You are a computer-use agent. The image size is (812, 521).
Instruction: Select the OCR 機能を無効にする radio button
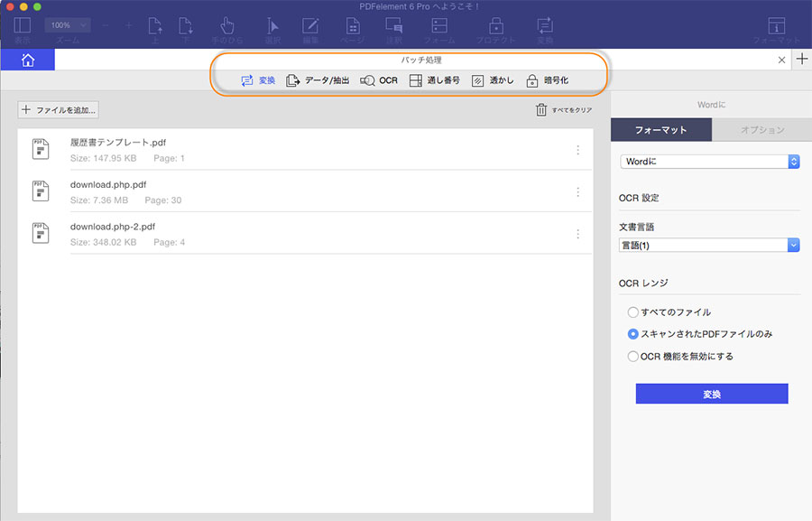coord(632,356)
